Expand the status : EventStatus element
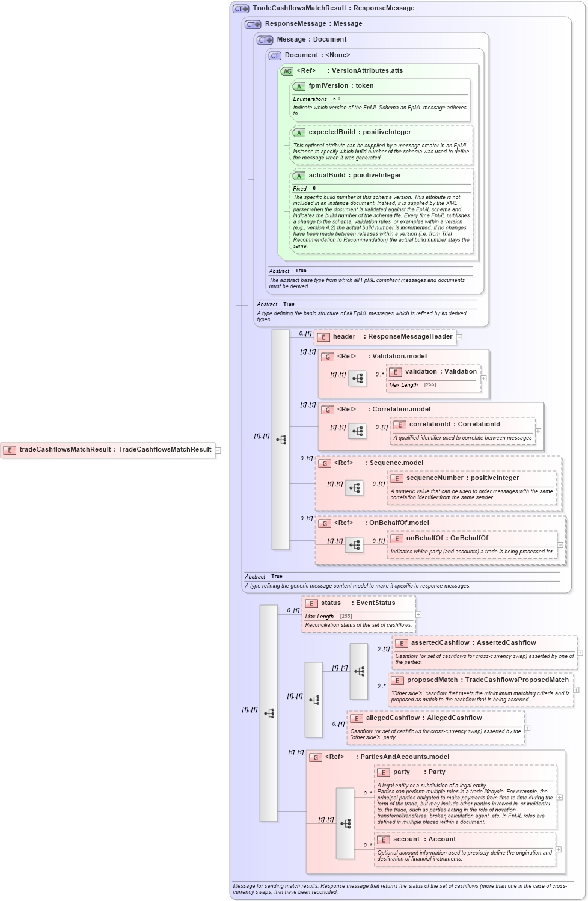Screen dimensions: 588x901 pyautogui.click(x=418, y=614)
